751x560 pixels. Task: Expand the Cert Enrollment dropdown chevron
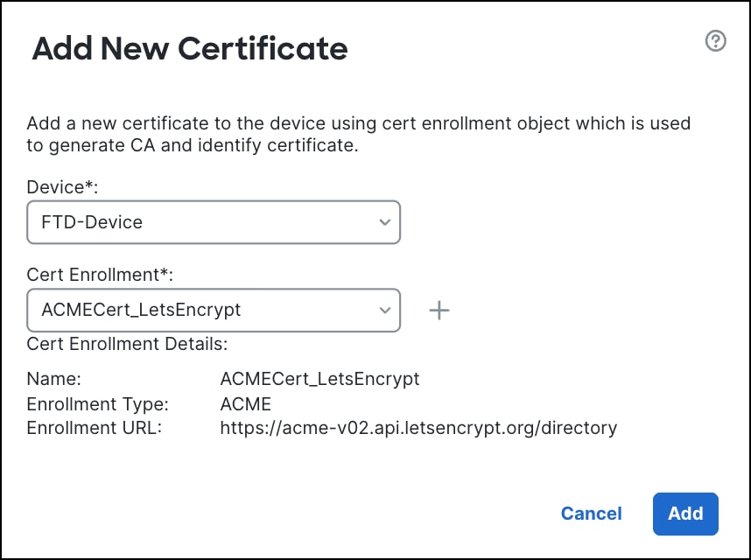384,310
